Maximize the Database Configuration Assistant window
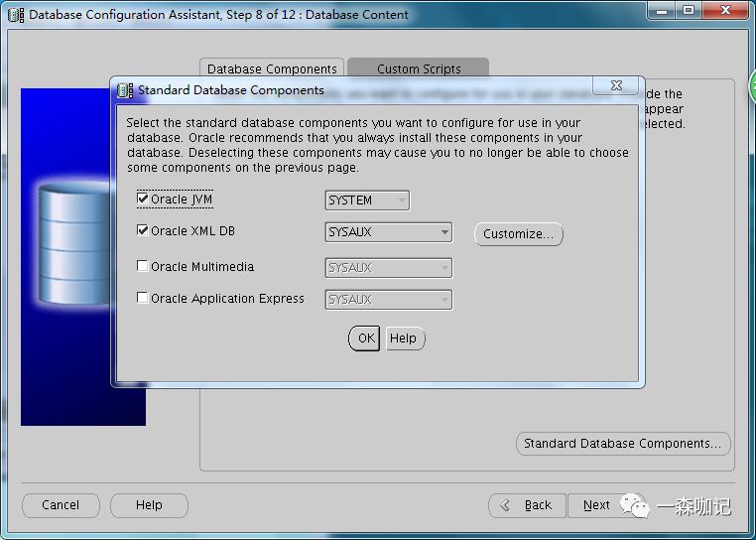This screenshot has height=540, width=756. click(689, 10)
